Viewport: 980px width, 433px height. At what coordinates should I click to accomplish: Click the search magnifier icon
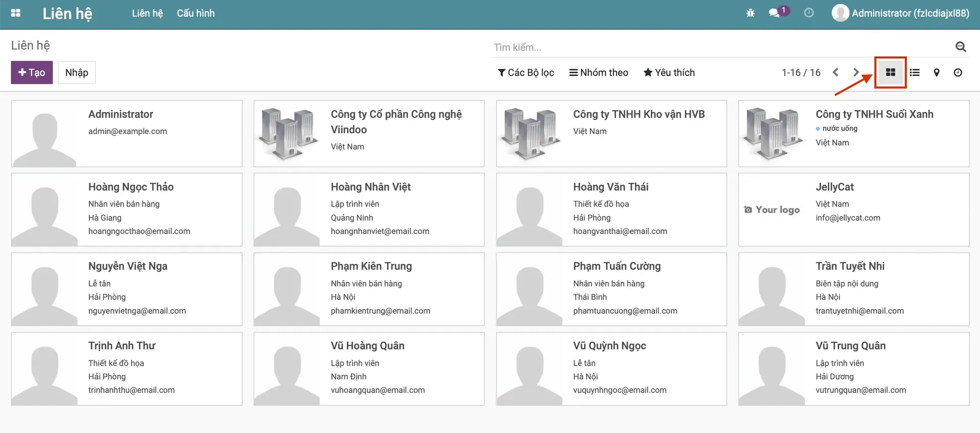(961, 47)
